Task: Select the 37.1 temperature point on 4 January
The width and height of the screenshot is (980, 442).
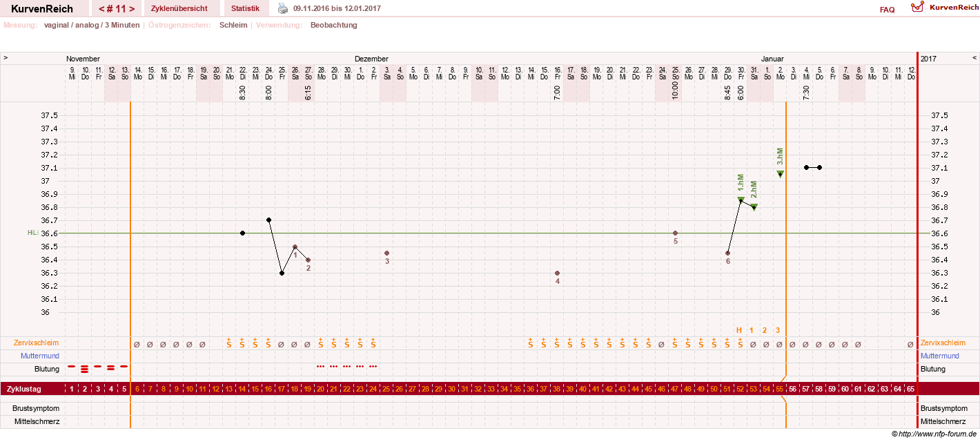Action: coord(806,167)
